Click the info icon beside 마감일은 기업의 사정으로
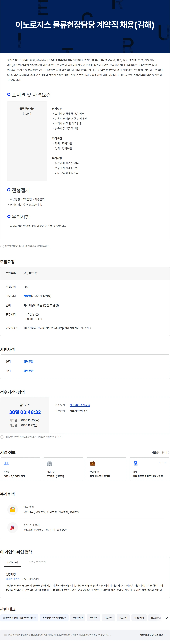The image size is (170, 644). 2,437
